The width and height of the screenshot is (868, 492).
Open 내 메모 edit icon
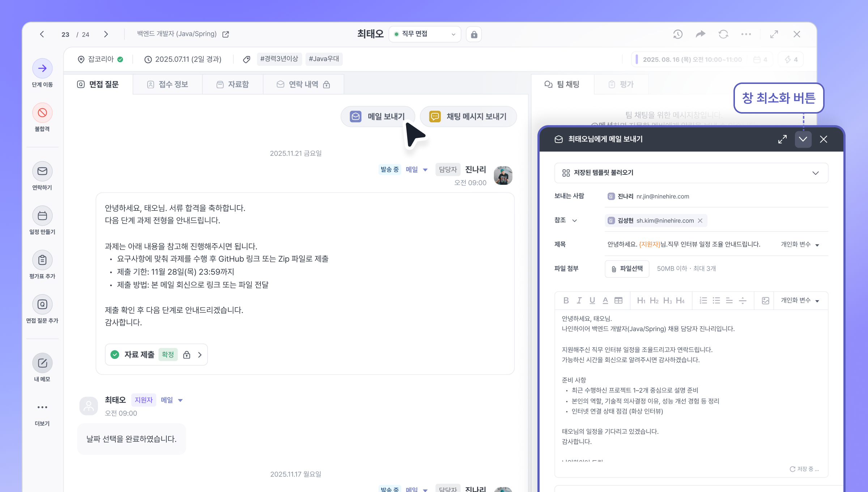point(42,363)
